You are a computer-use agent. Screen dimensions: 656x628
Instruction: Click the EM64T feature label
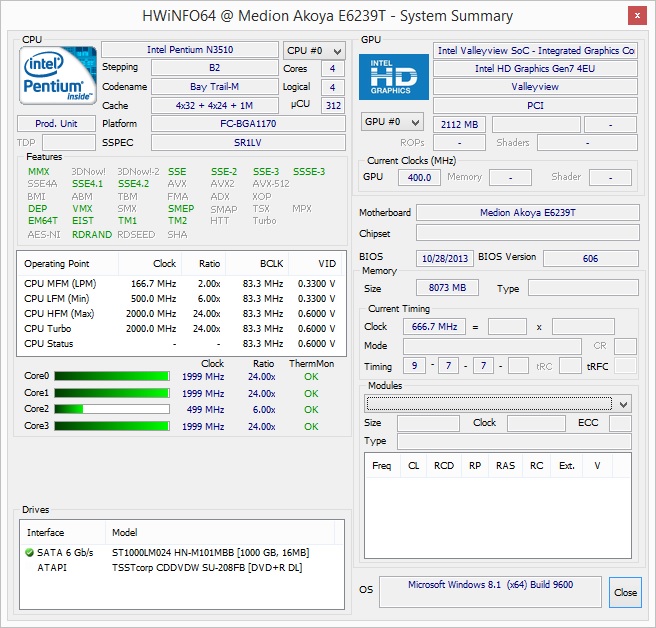43,220
